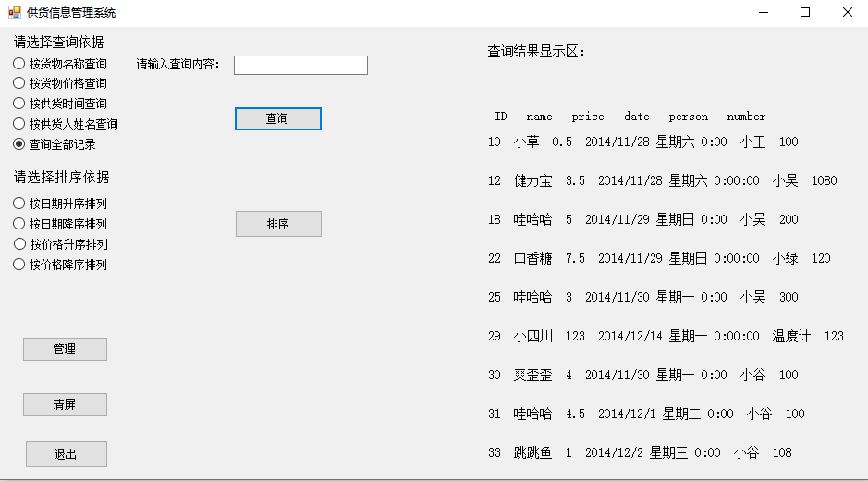
Task: Select 按货物名称查询 radio option
Action: coord(60,64)
